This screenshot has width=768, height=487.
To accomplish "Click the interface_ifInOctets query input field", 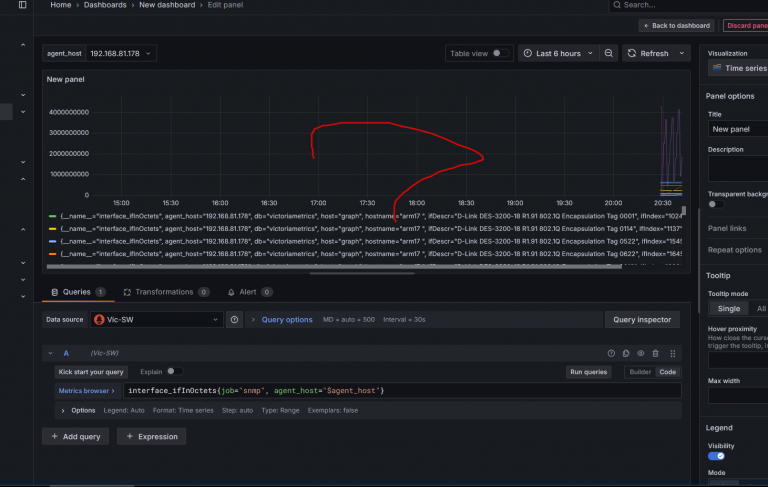I will click(402, 390).
